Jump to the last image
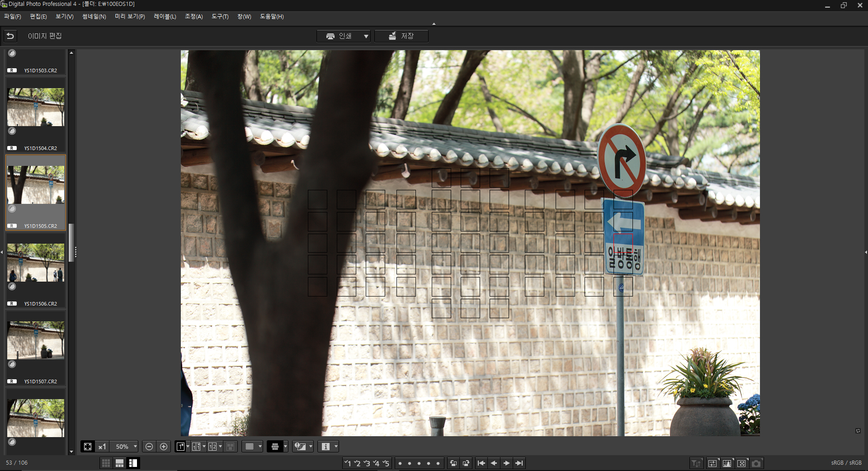 [x=519, y=463]
